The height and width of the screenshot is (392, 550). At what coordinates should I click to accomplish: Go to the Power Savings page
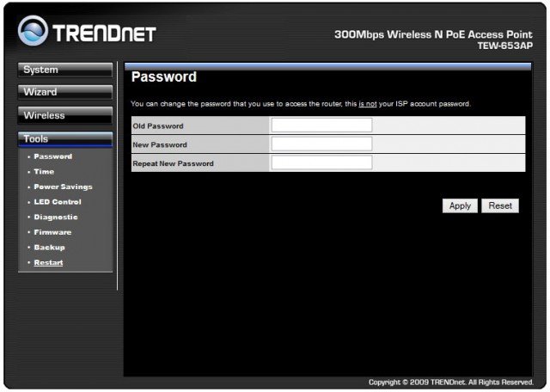tap(63, 187)
